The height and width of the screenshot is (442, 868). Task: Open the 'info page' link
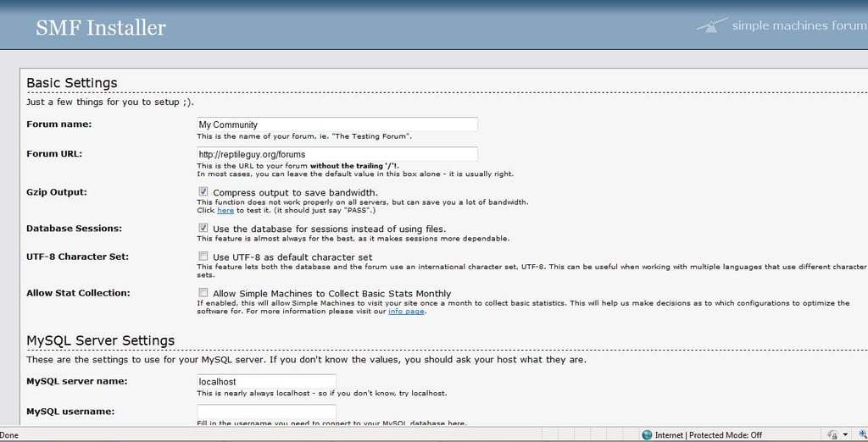(406, 311)
